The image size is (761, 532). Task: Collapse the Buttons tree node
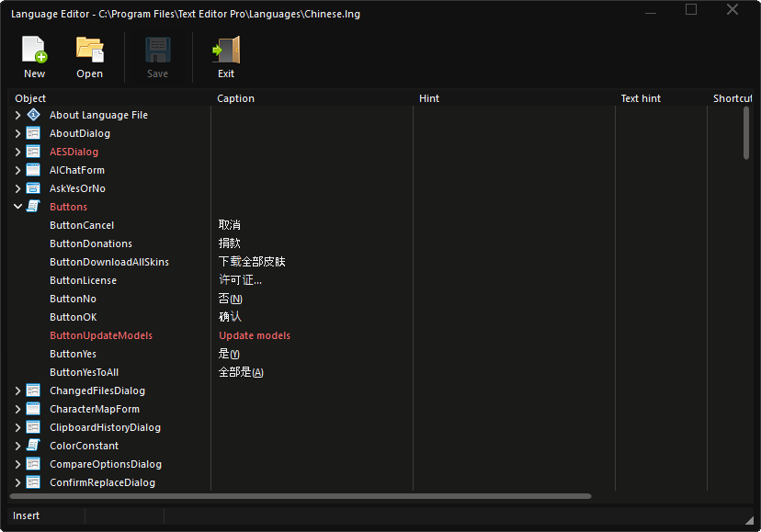coord(17,207)
